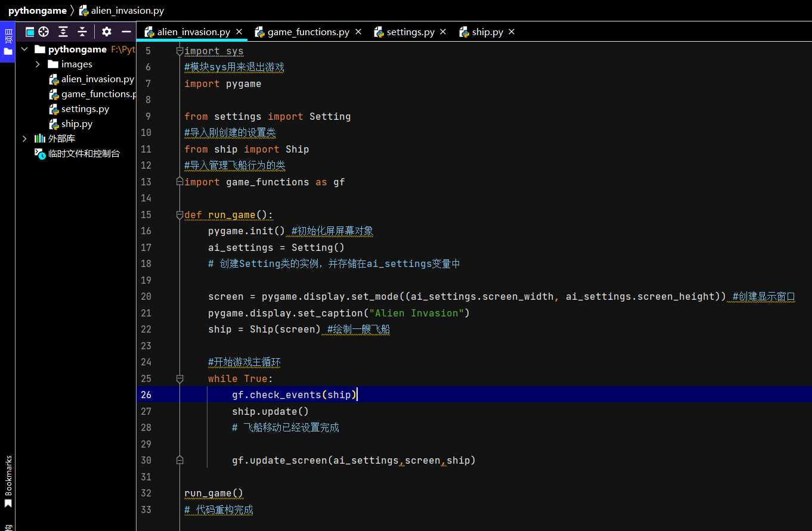Open the Bookmarks side tab
This screenshot has width=812, height=531.
8,482
